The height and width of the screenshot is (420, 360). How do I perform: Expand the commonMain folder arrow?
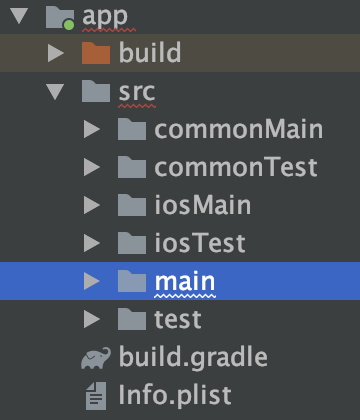click(x=92, y=129)
